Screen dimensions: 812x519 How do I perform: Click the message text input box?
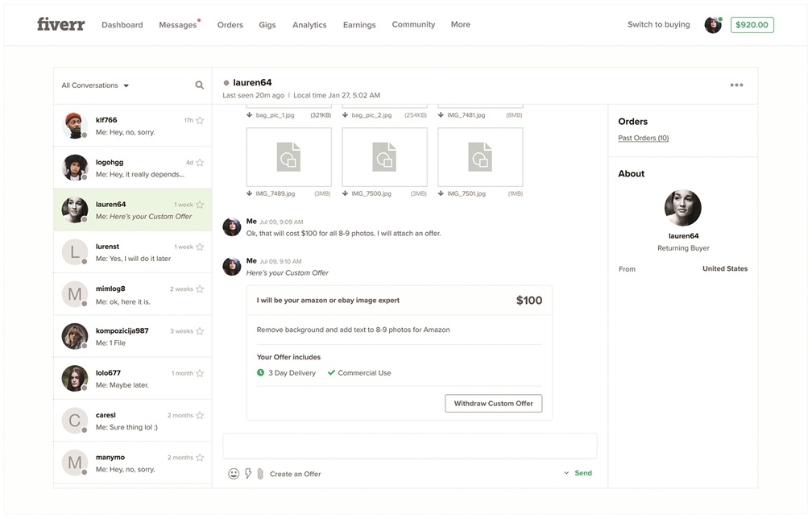pyautogui.click(x=409, y=446)
